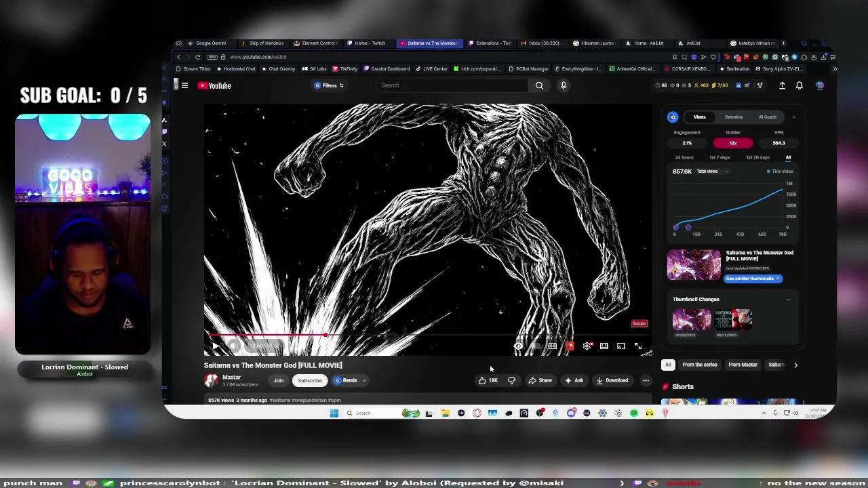Open the account avatar menu
The height and width of the screenshot is (488, 868).
pos(820,85)
